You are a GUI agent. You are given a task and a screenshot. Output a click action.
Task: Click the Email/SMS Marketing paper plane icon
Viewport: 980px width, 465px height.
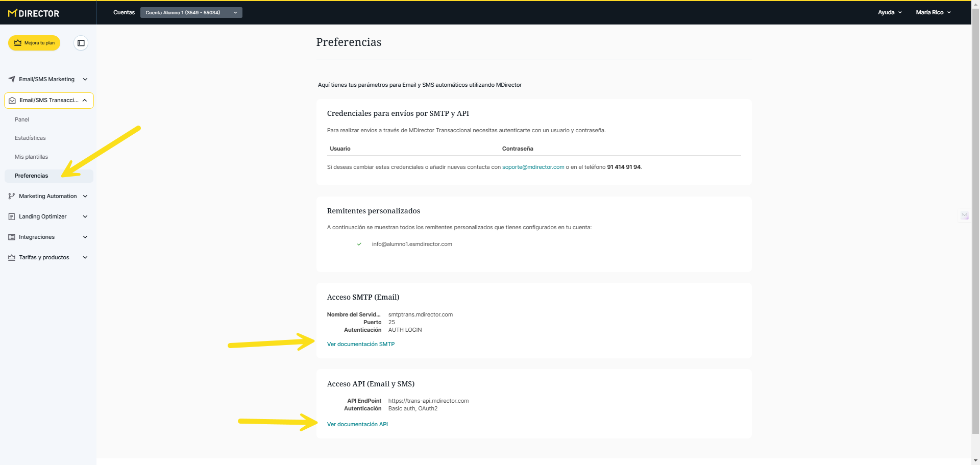click(12, 79)
